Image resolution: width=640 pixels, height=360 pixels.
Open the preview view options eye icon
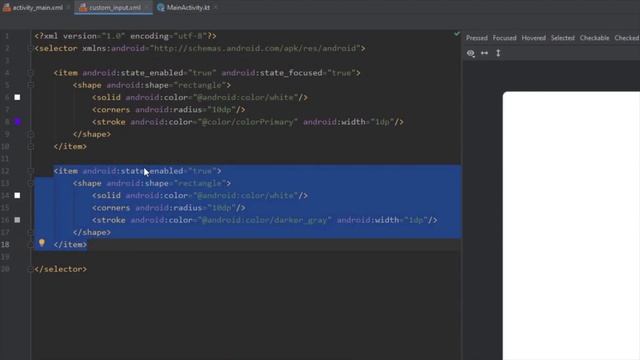click(x=471, y=53)
